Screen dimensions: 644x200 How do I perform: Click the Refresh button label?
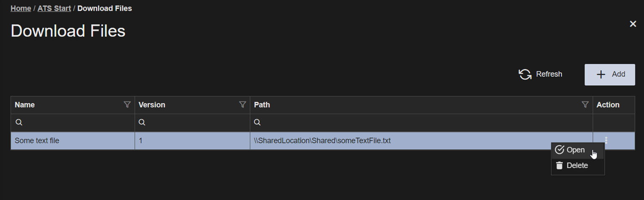(549, 74)
